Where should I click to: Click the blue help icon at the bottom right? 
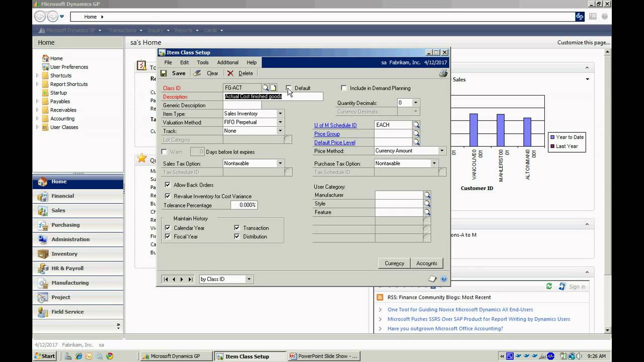444,279
